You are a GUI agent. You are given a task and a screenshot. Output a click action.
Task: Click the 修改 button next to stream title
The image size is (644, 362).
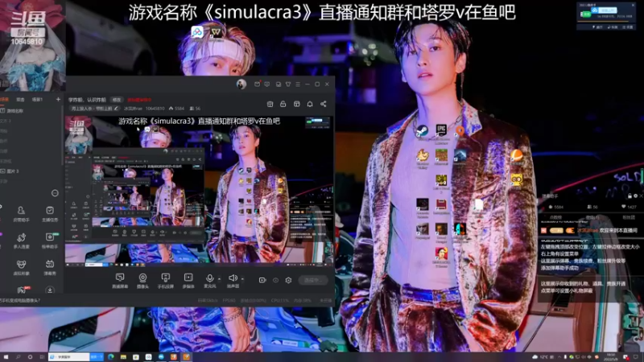coord(117,100)
